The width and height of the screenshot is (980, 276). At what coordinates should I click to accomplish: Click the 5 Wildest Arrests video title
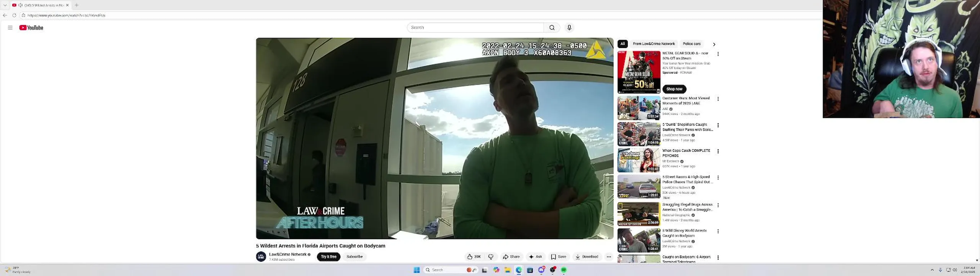[320, 246]
